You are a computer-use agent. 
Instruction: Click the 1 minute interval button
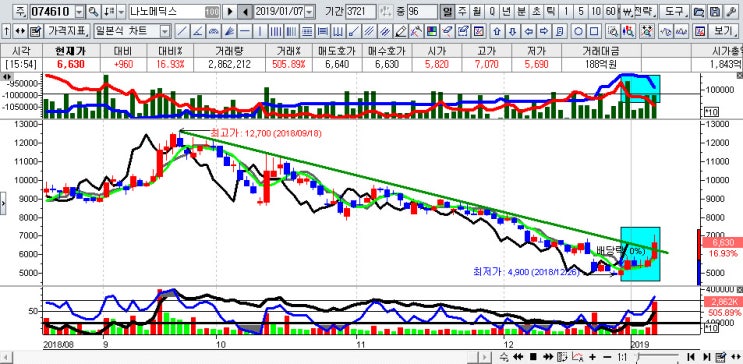point(566,11)
